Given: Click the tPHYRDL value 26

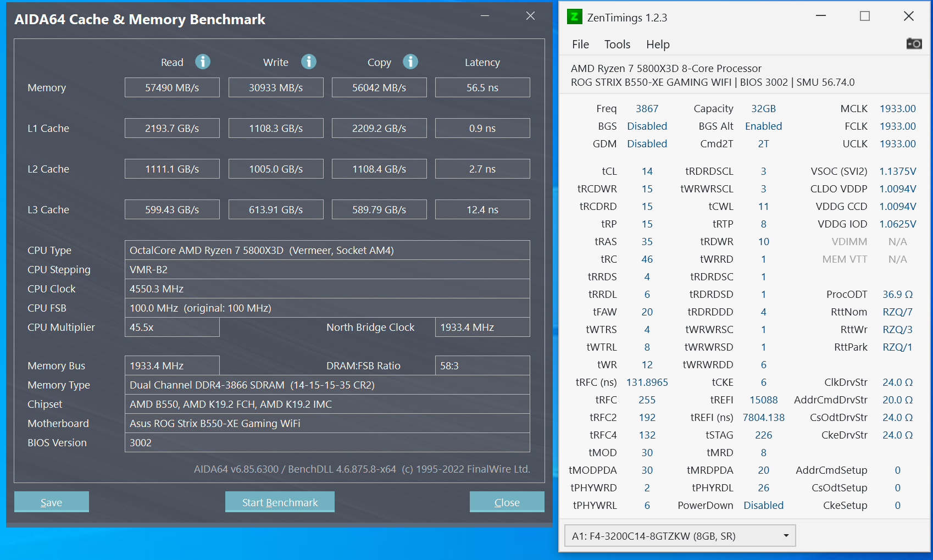Looking at the screenshot, I should point(764,488).
